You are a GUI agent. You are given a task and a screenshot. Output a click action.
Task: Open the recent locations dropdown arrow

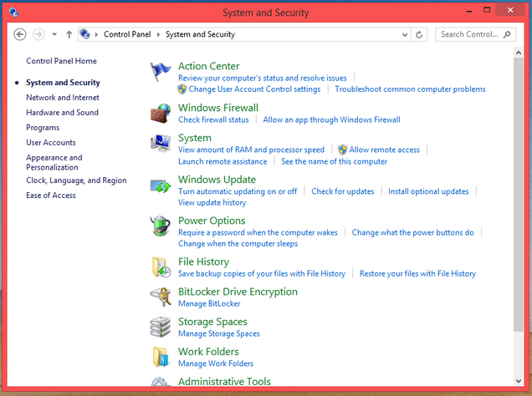coord(54,34)
